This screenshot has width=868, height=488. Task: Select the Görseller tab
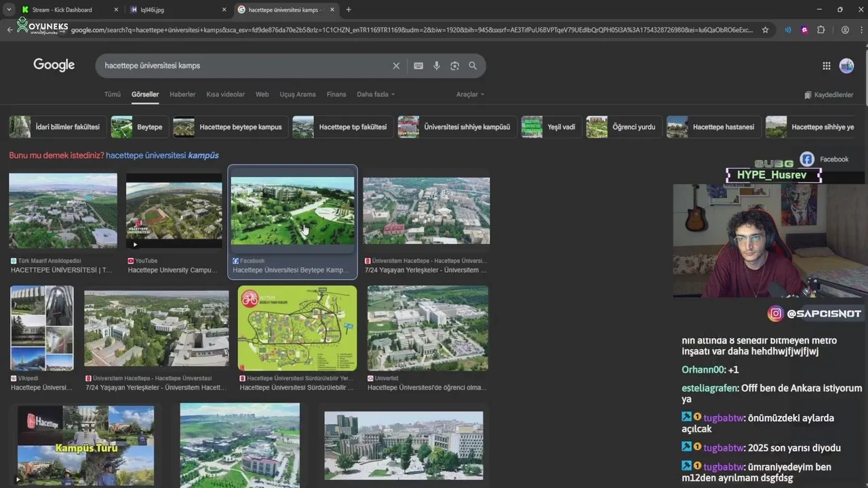pyautogui.click(x=145, y=94)
